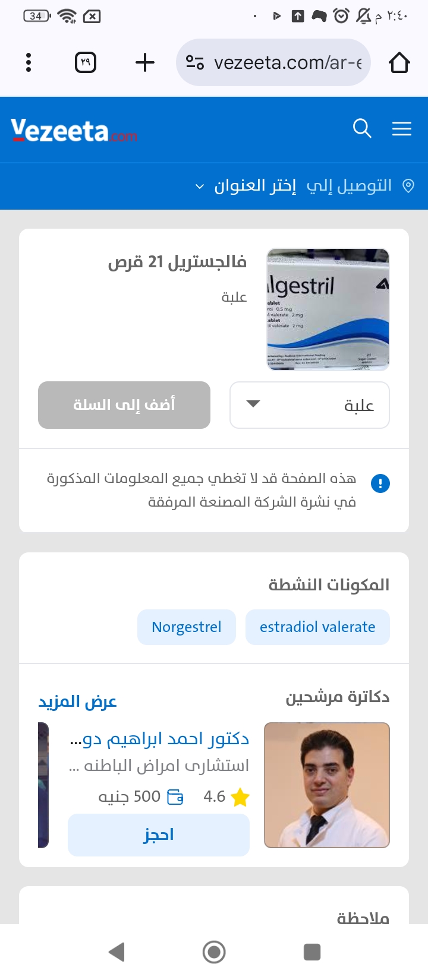428x980 pixels.
Task: Show the open tabs counter
Action: tap(86, 62)
